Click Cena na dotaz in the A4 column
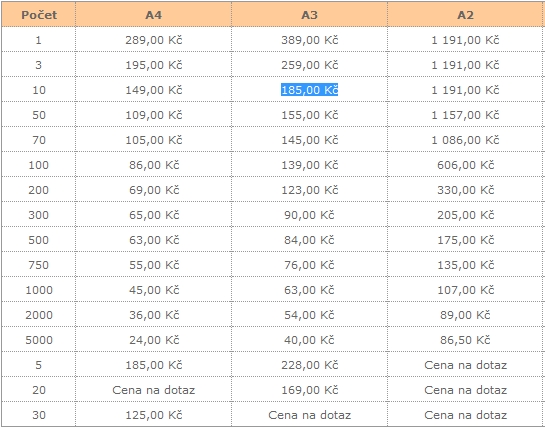The image size is (545, 428). (154, 390)
